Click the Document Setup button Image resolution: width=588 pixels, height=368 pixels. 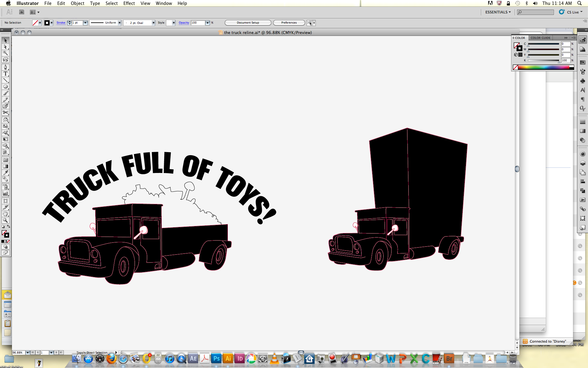click(248, 23)
